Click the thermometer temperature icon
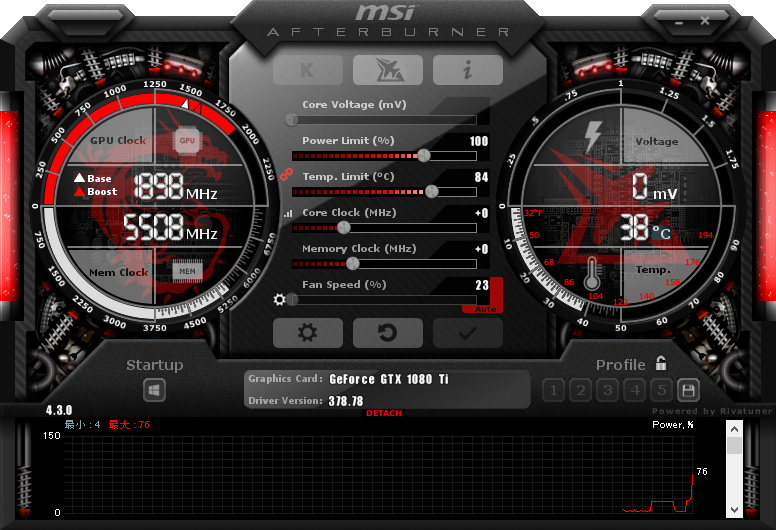The image size is (776, 530). click(591, 274)
